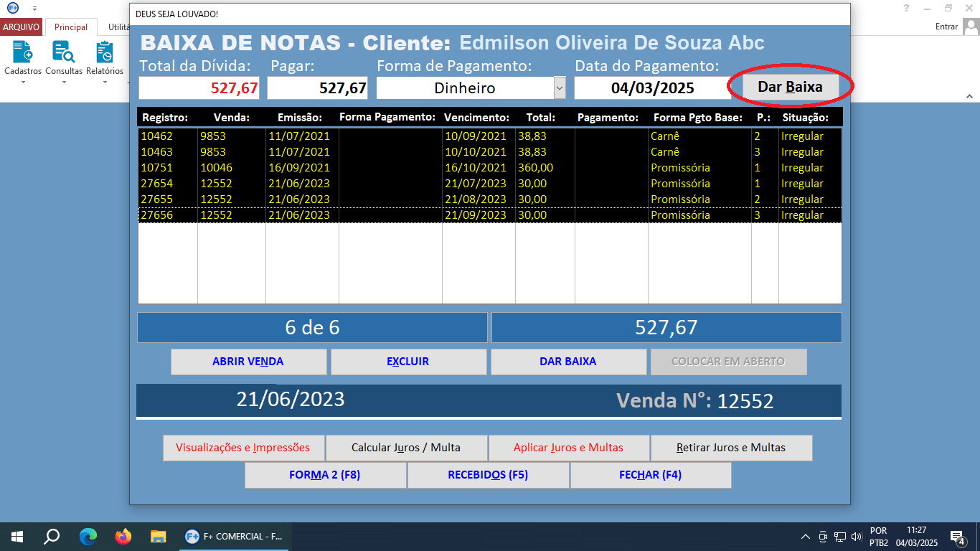The width and height of the screenshot is (980, 551).
Task: Select row with Registro 10463
Action: coord(489,152)
